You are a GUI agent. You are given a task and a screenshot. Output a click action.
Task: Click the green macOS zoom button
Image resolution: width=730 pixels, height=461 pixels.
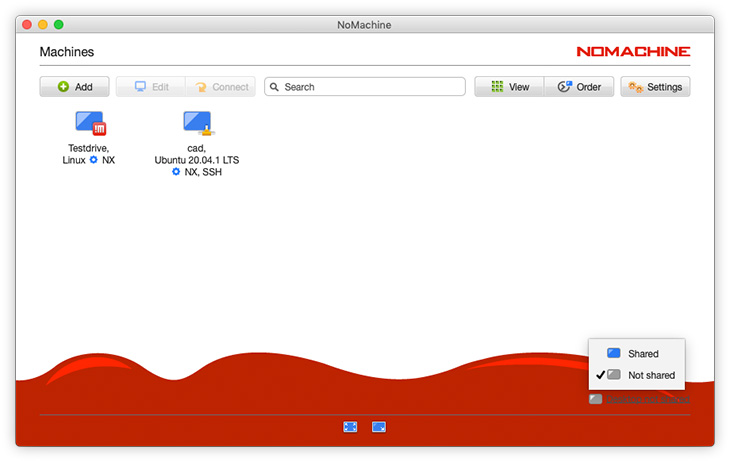coord(59,24)
